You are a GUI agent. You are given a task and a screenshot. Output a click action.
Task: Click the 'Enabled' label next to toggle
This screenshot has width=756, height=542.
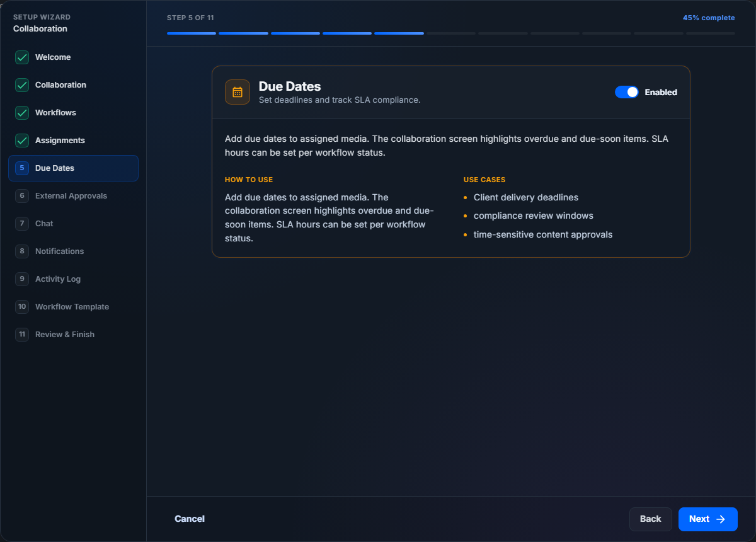coord(661,92)
